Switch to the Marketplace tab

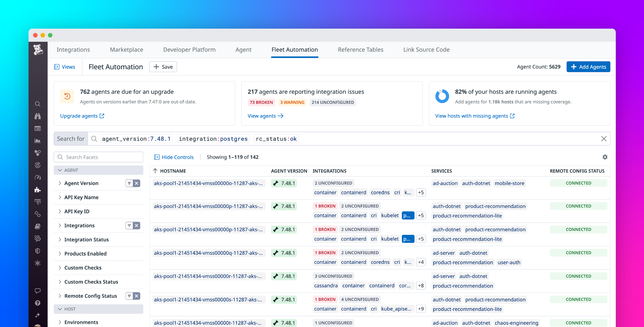tap(126, 49)
